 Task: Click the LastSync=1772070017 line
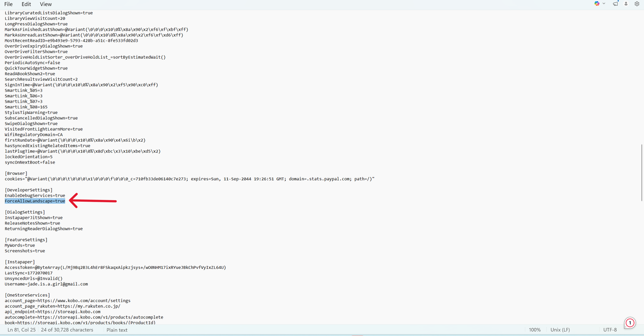[28, 273]
